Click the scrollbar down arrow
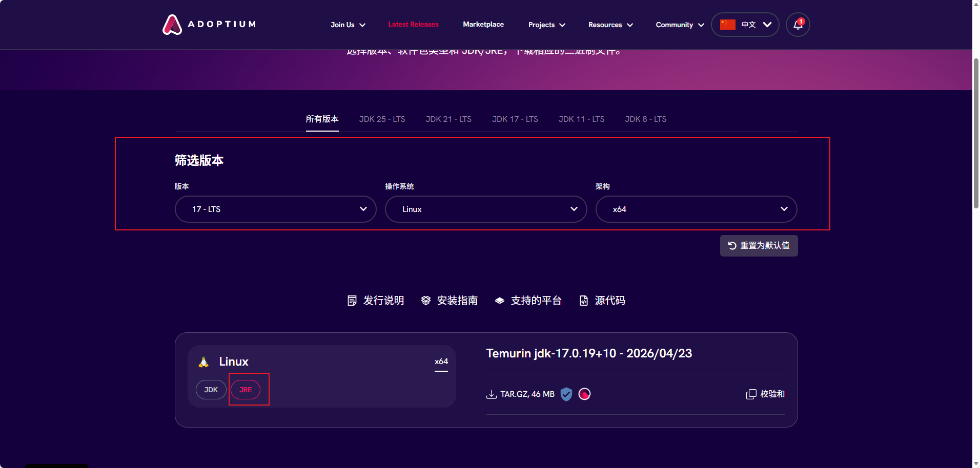980x468 pixels. 976,464
